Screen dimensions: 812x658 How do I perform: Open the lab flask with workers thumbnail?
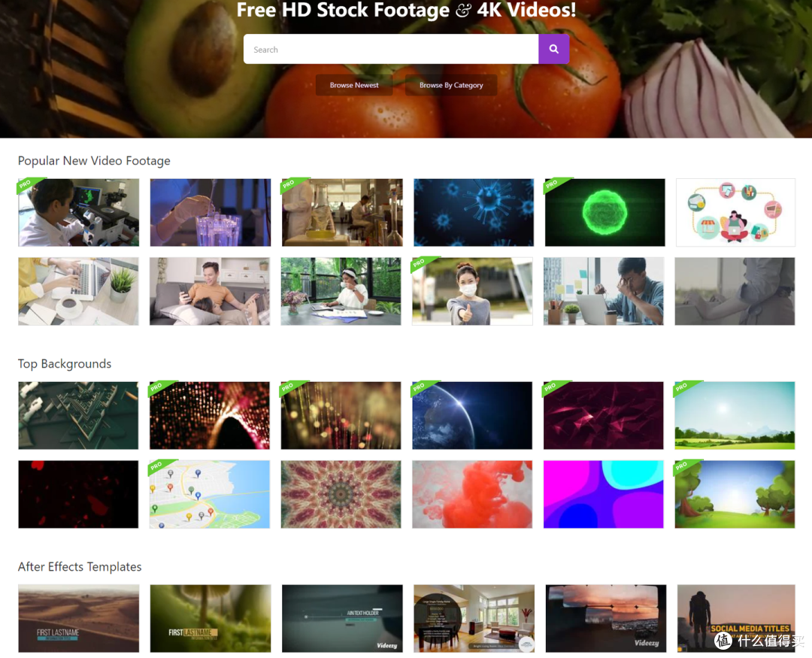(x=342, y=212)
